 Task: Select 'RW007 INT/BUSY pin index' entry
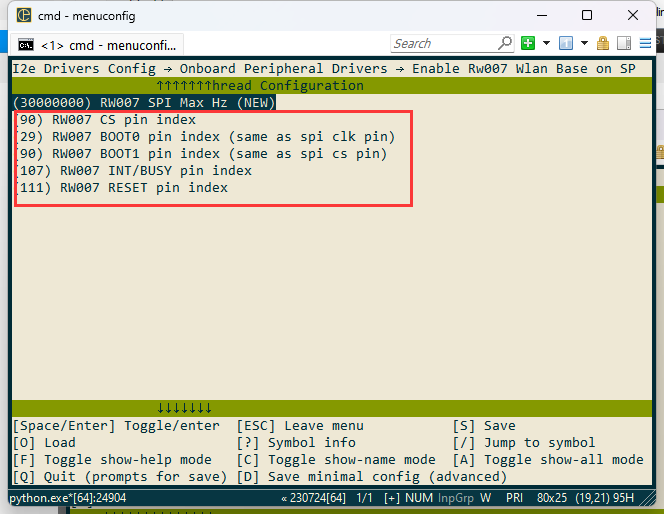134,171
